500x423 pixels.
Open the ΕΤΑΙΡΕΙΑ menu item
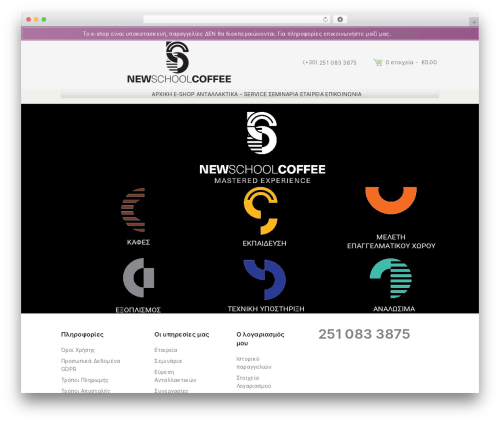[312, 94]
